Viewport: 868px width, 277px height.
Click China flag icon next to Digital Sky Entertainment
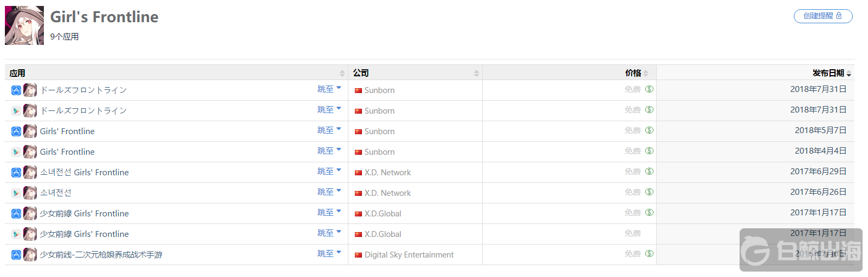tap(358, 255)
